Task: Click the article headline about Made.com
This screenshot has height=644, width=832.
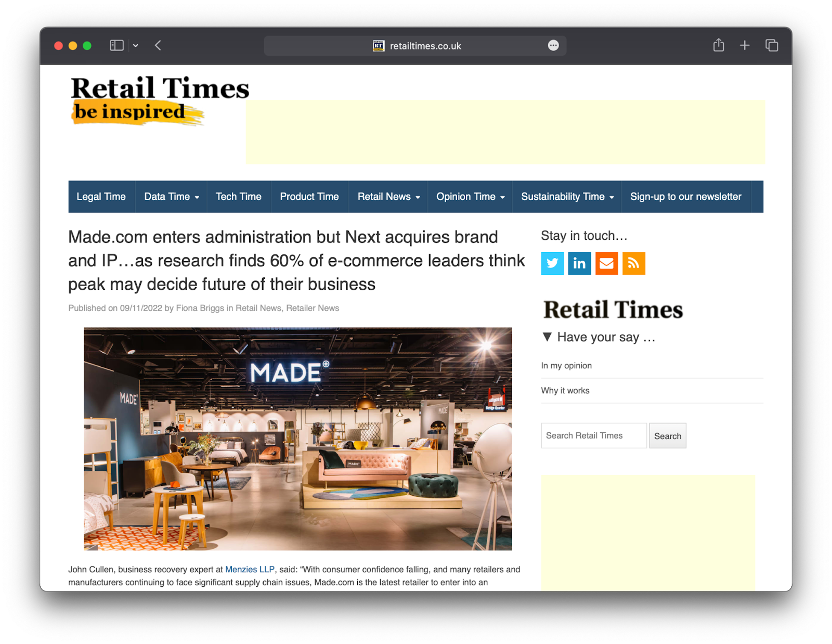Action: (x=296, y=261)
